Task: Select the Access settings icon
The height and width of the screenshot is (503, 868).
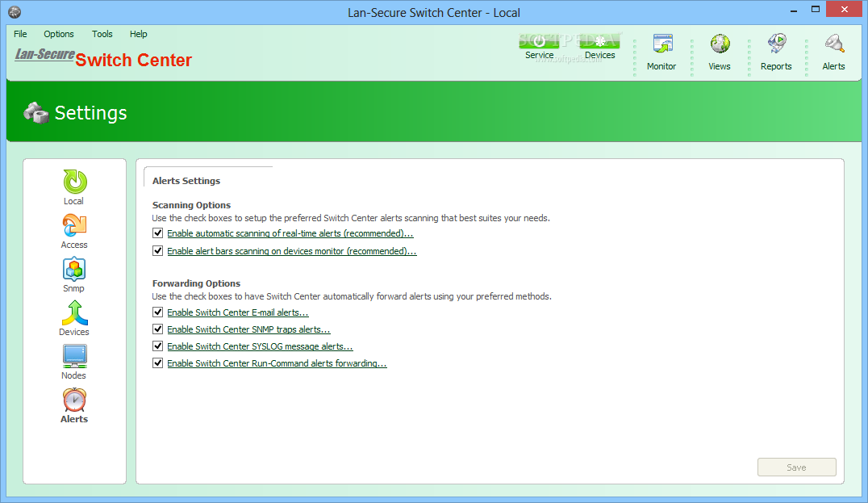Action: (x=74, y=225)
